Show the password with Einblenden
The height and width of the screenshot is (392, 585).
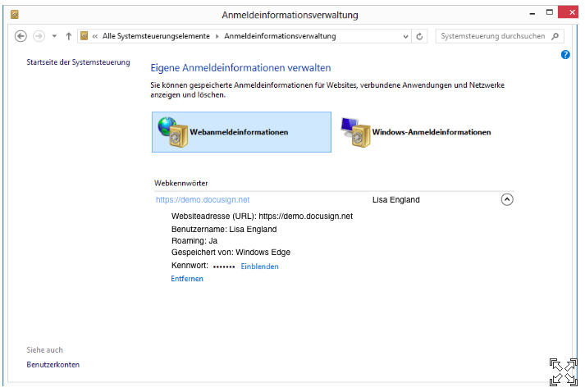coord(259,267)
